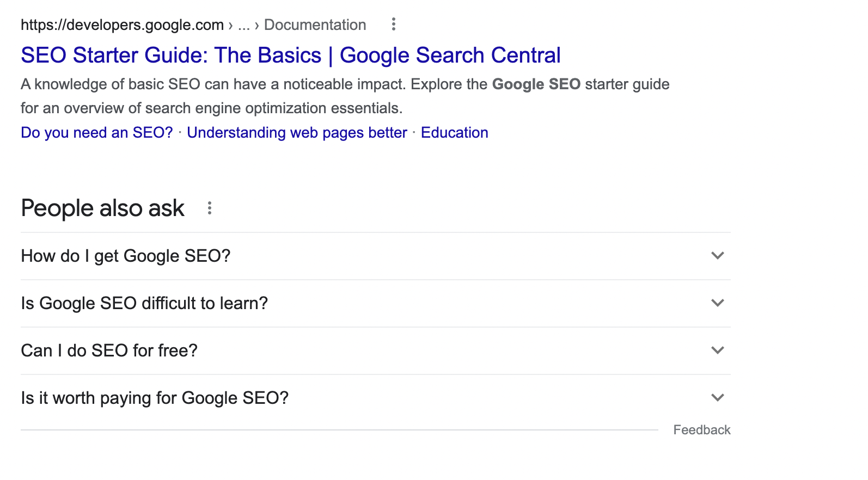
Task: Open result options menu beside Documentation breadcrumb
Action: click(394, 24)
